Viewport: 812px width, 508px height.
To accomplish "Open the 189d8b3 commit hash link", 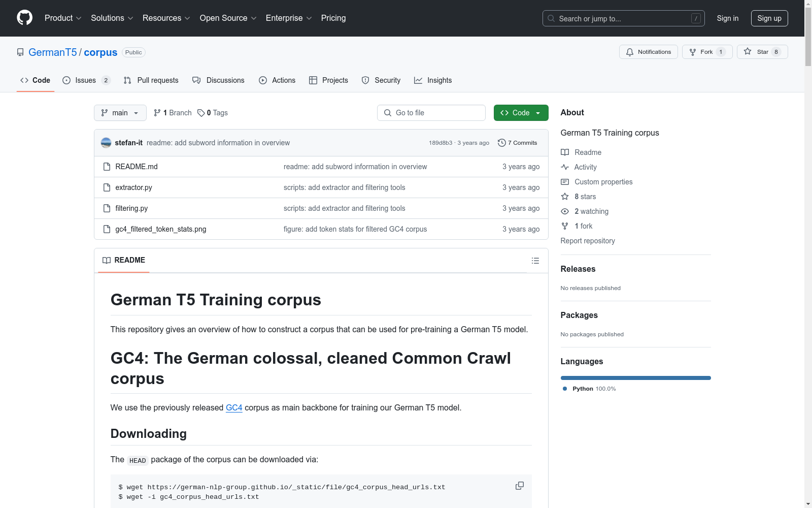I will click(x=441, y=143).
